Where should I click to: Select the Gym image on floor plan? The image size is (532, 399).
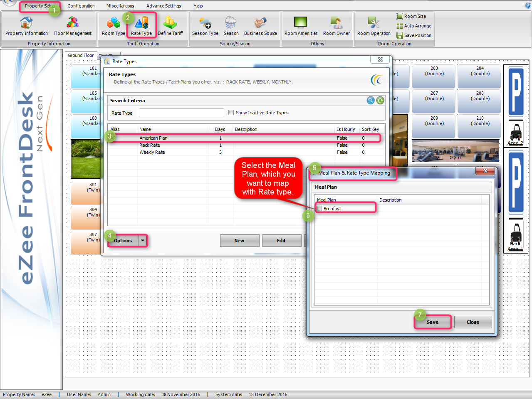click(455, 150)
